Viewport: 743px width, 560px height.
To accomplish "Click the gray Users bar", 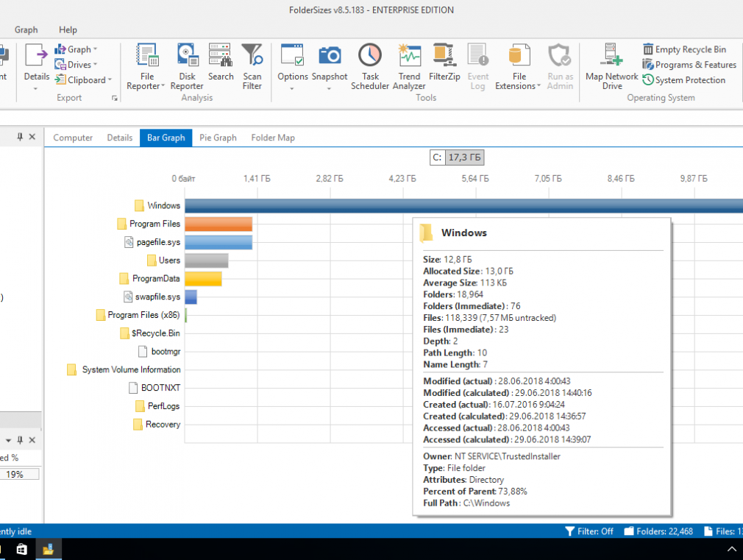I will pos(207,260).
